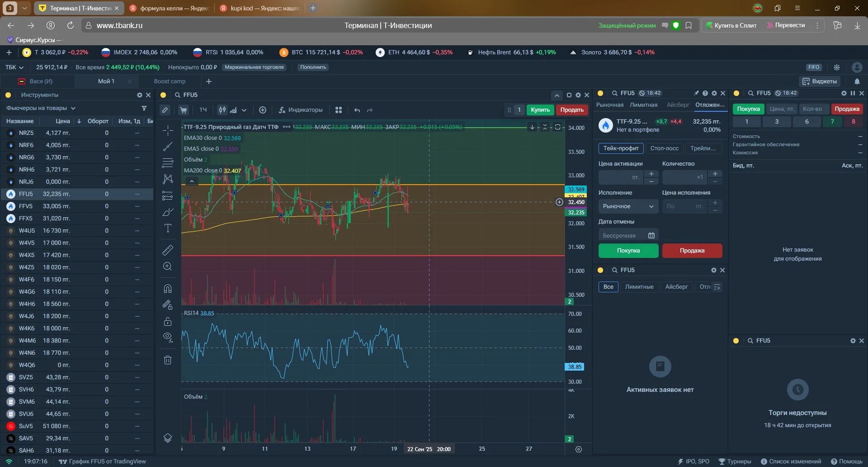Image resolution: width=868 pixels, height=467 pixels.
Task: Open the Instruments panel settings gear
Action: point(140,95)
